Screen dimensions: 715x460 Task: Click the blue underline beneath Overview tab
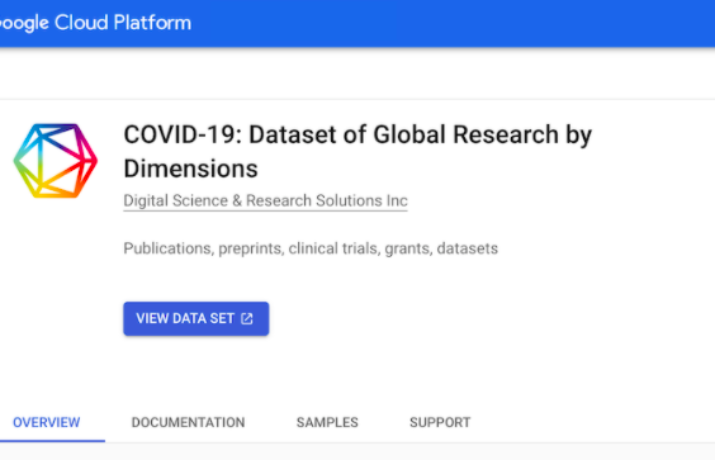pos(52,440)
